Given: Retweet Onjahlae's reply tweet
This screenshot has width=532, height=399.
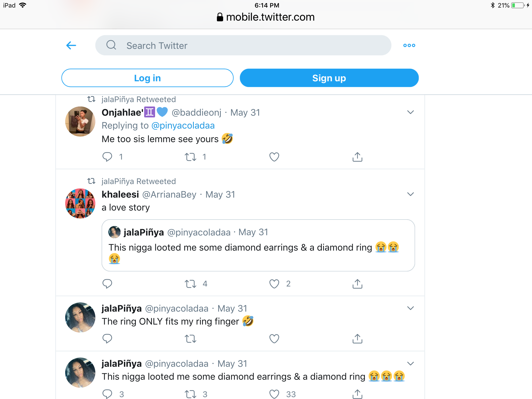Looking at the screenshot, I should click(x=190, y=157).
